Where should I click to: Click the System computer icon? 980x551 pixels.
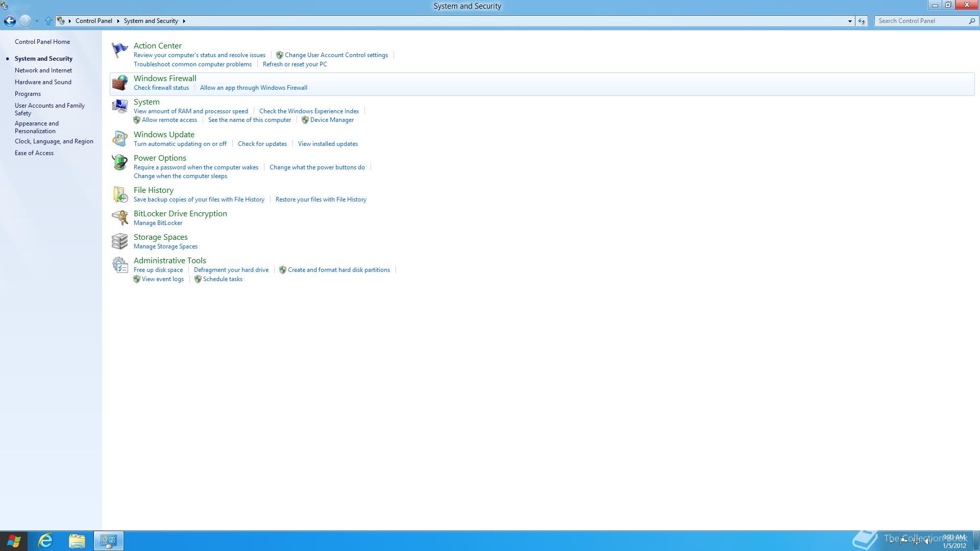[x=119, y=106]
